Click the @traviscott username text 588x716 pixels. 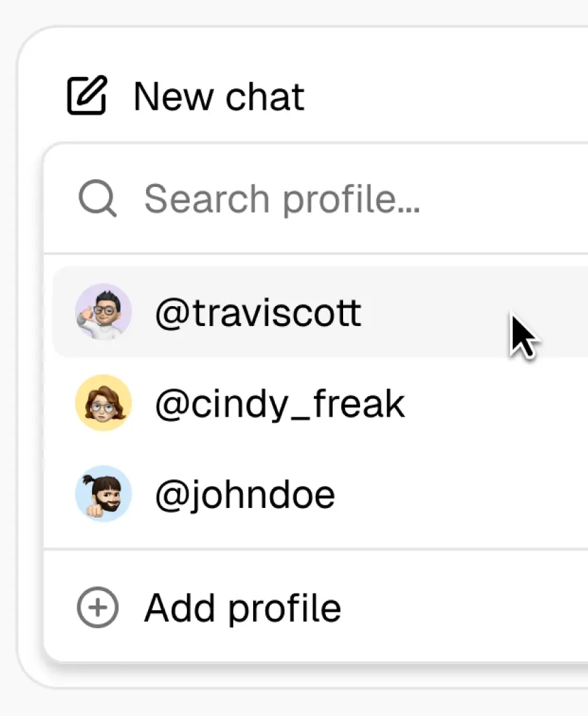coord(258,314)
